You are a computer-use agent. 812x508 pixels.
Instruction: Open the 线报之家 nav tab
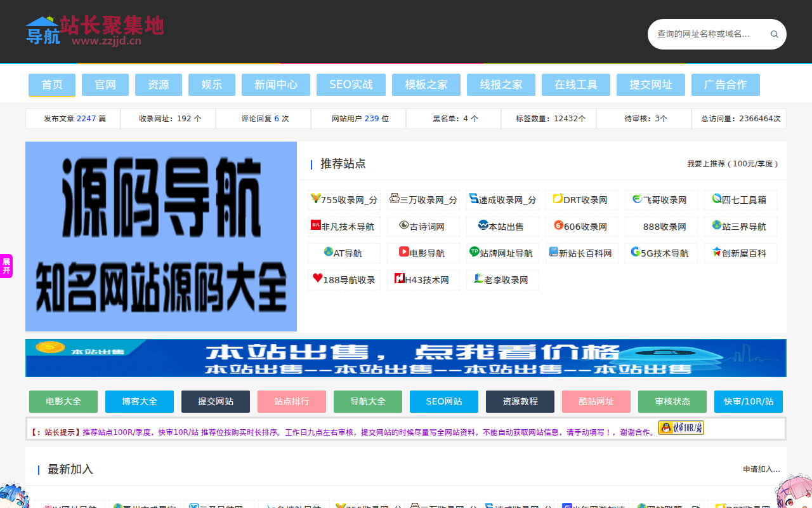501,85
